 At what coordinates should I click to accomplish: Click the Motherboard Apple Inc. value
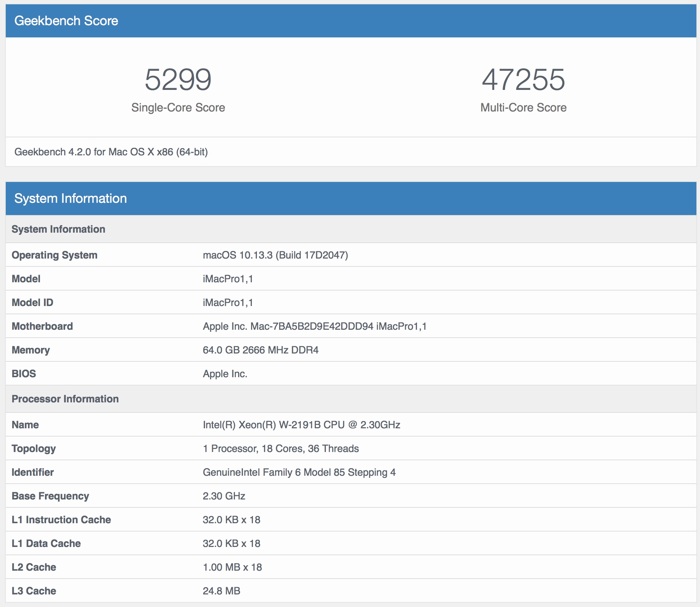pos(314,326)
